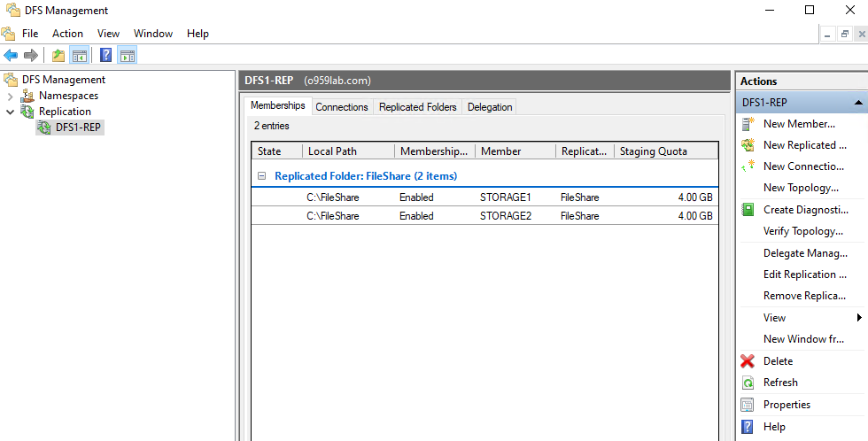Select DFS1-REP in the console tree
Screen dimensions: 868x441
(x=78, y=128)
